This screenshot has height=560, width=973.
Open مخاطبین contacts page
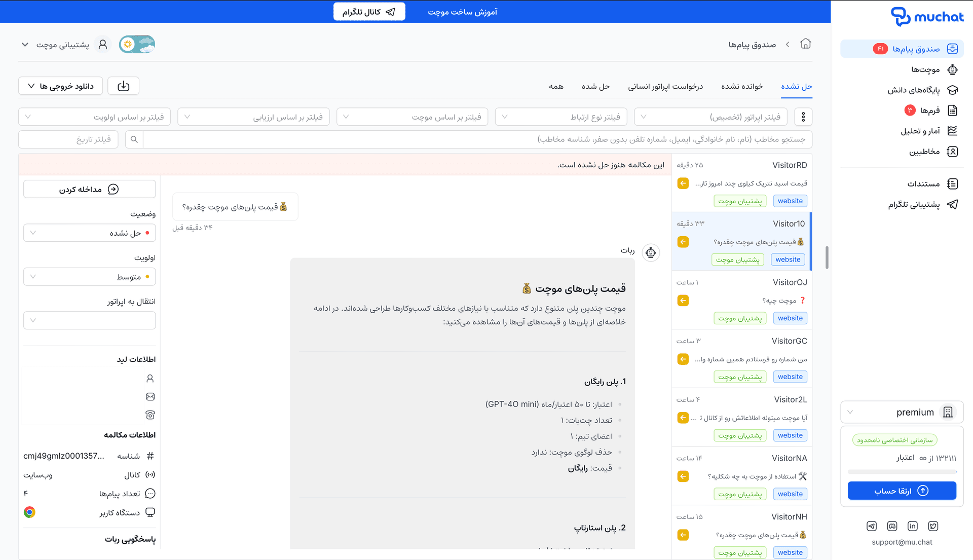coord(933,152)
